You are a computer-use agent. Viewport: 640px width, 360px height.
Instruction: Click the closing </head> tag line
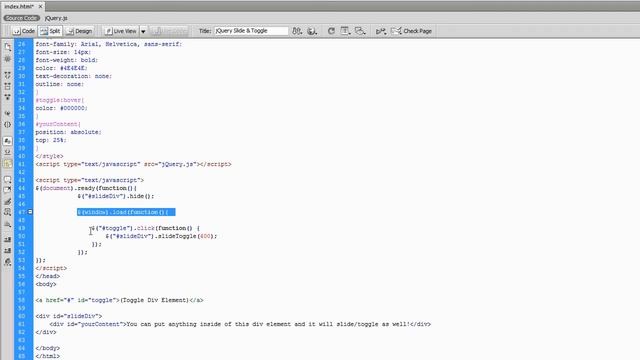tap(47, 276)
